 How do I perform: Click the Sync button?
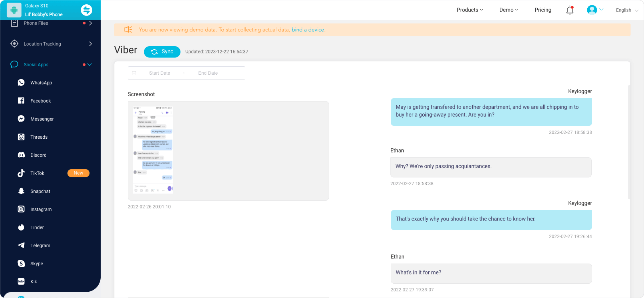(162, 52)
